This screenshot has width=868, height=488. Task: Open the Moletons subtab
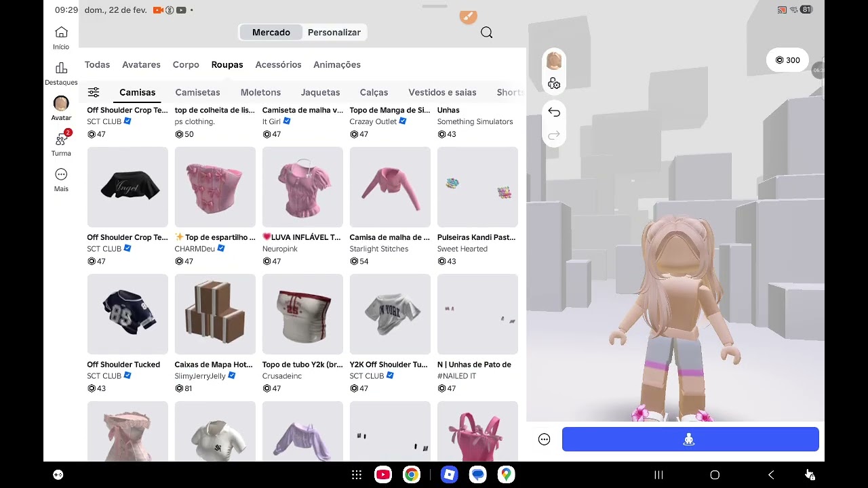click(260, 92)
